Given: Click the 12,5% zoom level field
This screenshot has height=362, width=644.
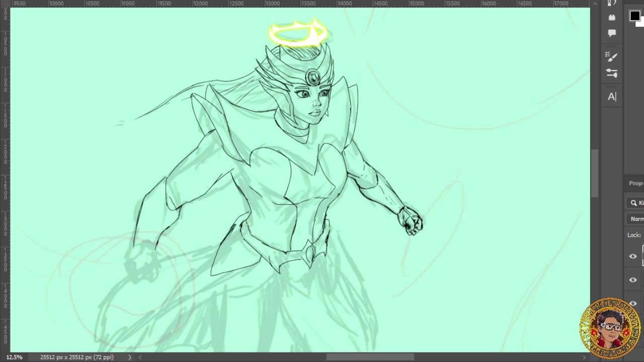Looking at the screenshot, I should 14,357.
